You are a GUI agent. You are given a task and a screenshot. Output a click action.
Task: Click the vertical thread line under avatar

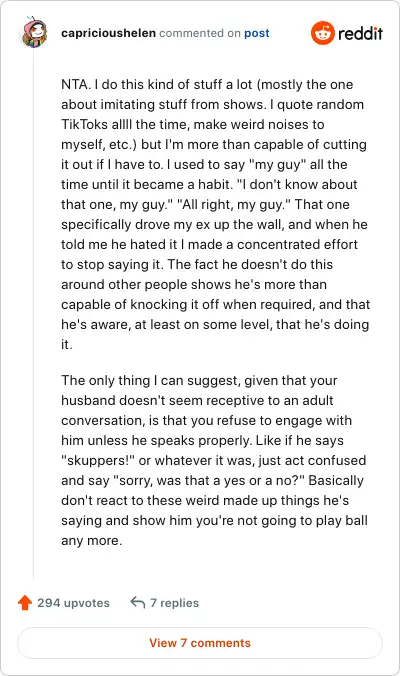coord(34,315)
